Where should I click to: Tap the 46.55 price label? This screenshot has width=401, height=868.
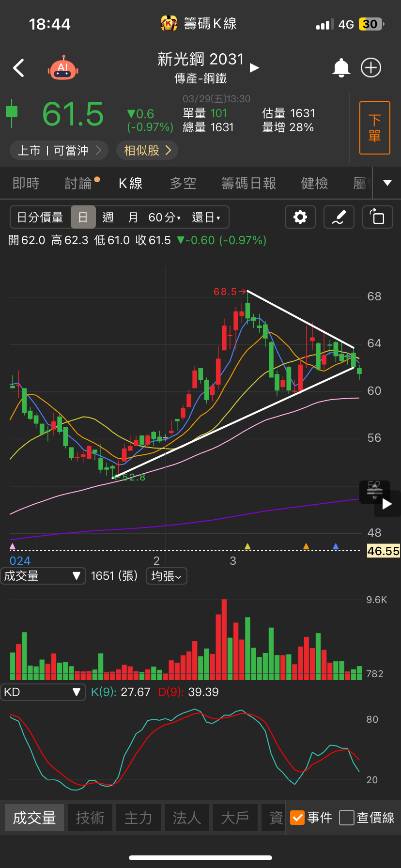[384, 551]
